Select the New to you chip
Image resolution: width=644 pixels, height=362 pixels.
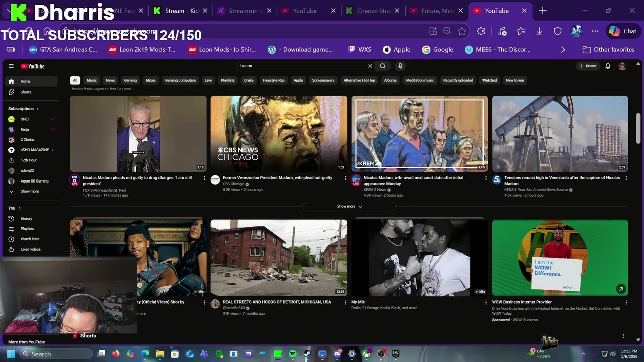pyautogui.click(x=515, y=80)
